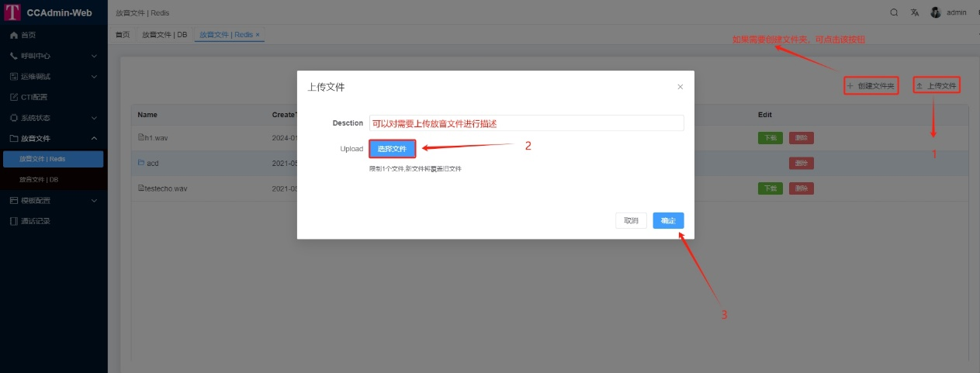Delete testecho.wav with 删除 button
This screenshot has width=980, height=373.
(802, 188)
